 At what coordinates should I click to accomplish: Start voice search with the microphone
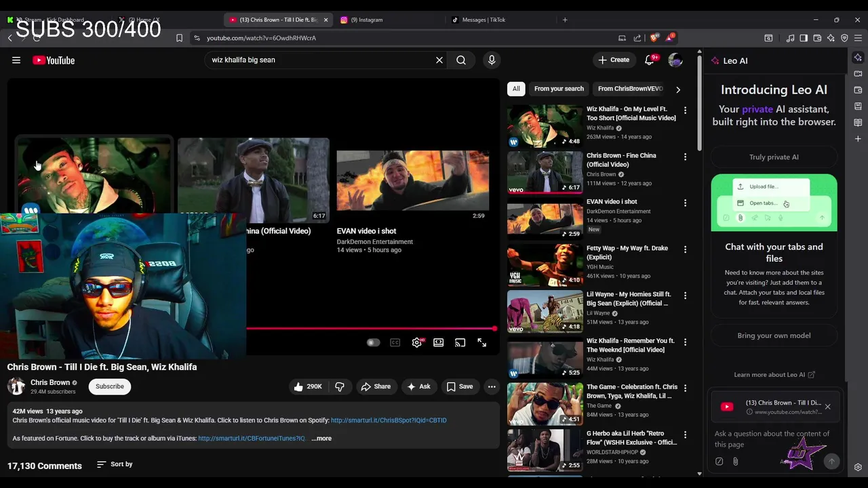tap(492, 60)
